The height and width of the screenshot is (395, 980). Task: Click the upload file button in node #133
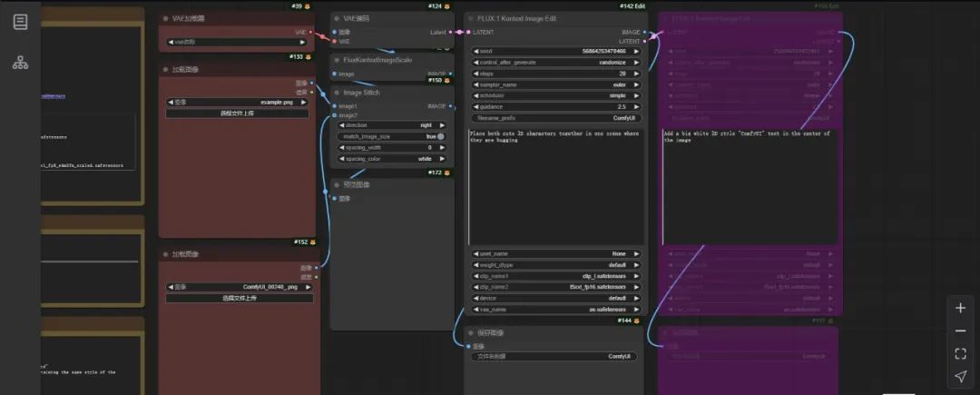click(x=238, y=114)
